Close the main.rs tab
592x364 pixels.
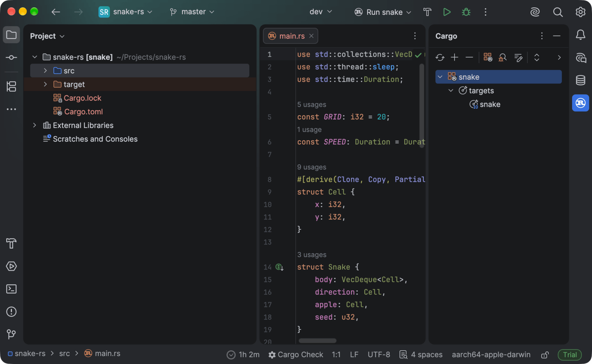click(311, 36)
